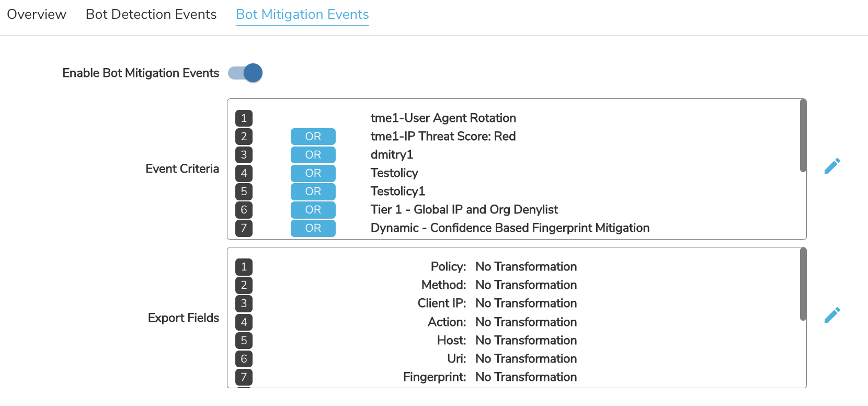Open the Bot Detection Events tab

pos(151,14)
